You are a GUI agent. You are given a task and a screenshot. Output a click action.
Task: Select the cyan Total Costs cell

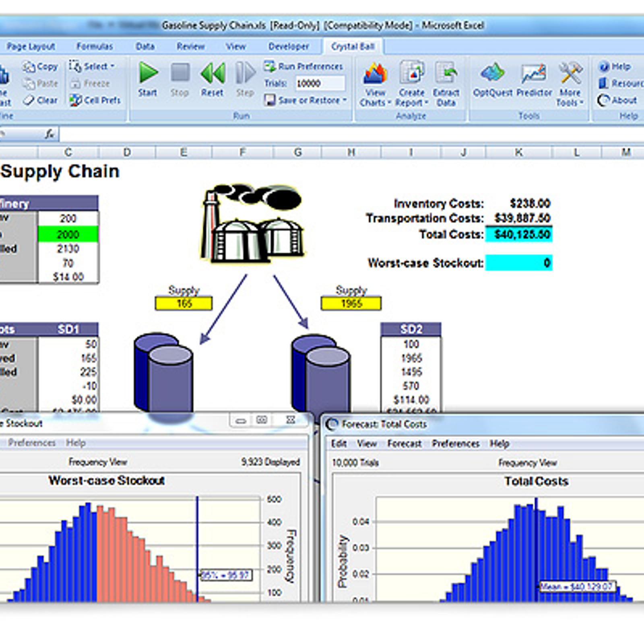(519, 234)
